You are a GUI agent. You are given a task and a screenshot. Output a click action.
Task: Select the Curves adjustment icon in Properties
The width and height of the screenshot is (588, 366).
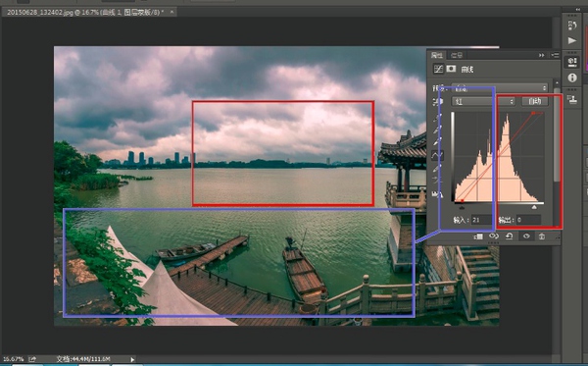tap(438, 69)
